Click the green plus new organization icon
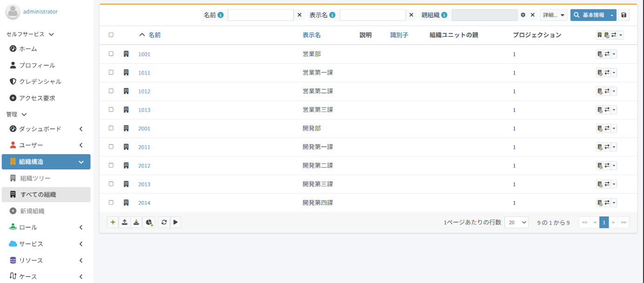Screen dimensions: 644x283 [x=113, y=222]
